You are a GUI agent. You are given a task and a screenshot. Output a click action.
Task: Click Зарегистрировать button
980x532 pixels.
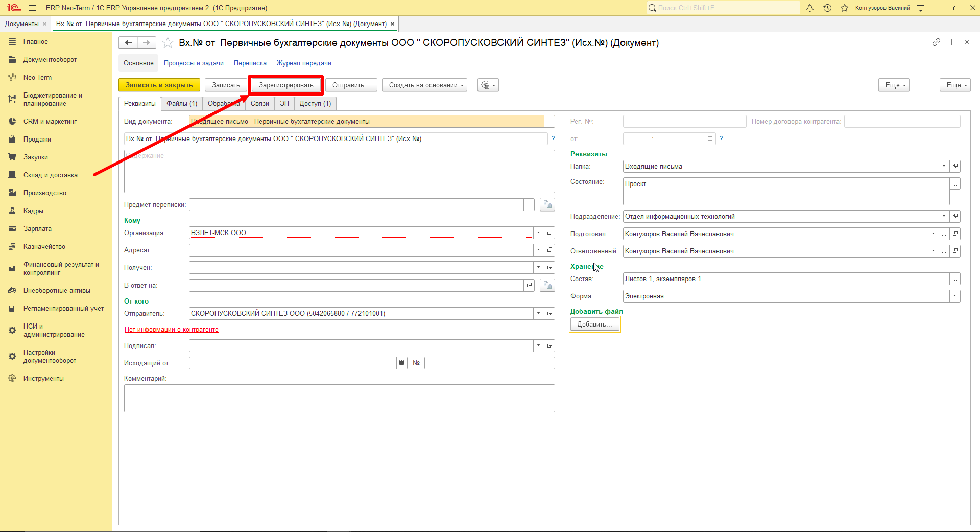click(286, 85)
